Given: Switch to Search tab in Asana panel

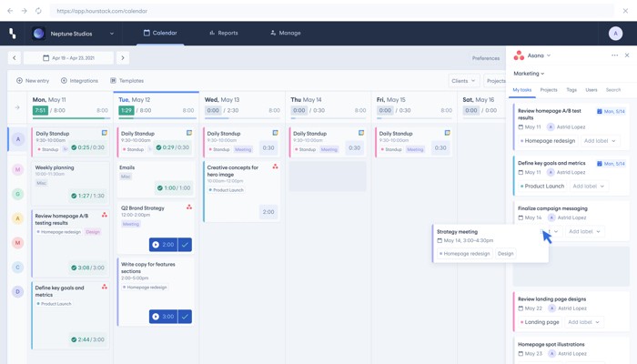Looking at the screenshot, I should [x=613, y=90].
